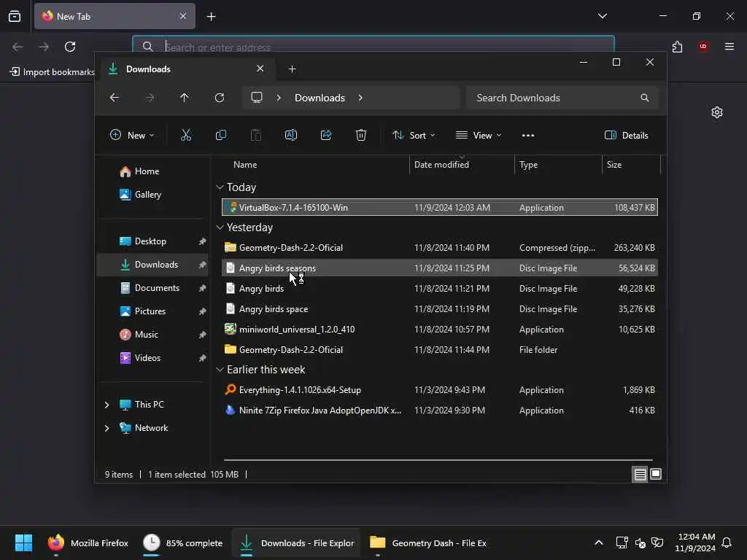Select the Angry birds space file
This screenshot has width=747, height=560.
tap(440, 309)
